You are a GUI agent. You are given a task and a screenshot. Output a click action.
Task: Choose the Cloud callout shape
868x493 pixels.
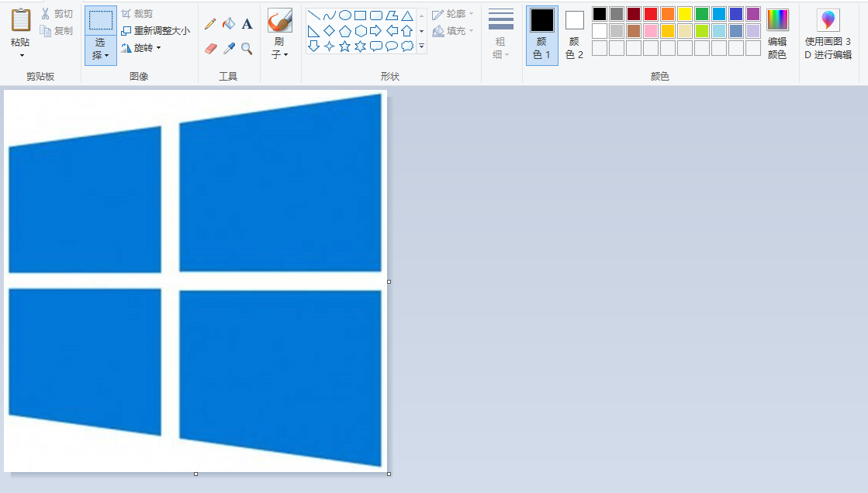coord(407,46)
